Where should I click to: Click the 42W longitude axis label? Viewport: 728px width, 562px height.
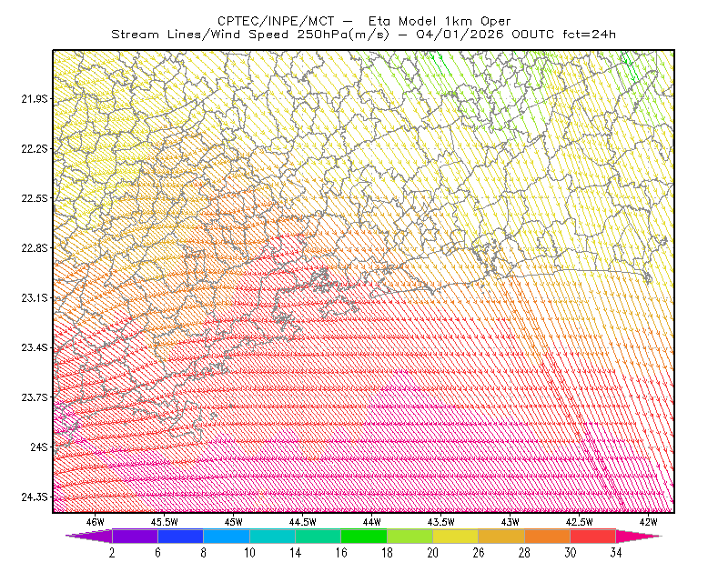(648, 522)
